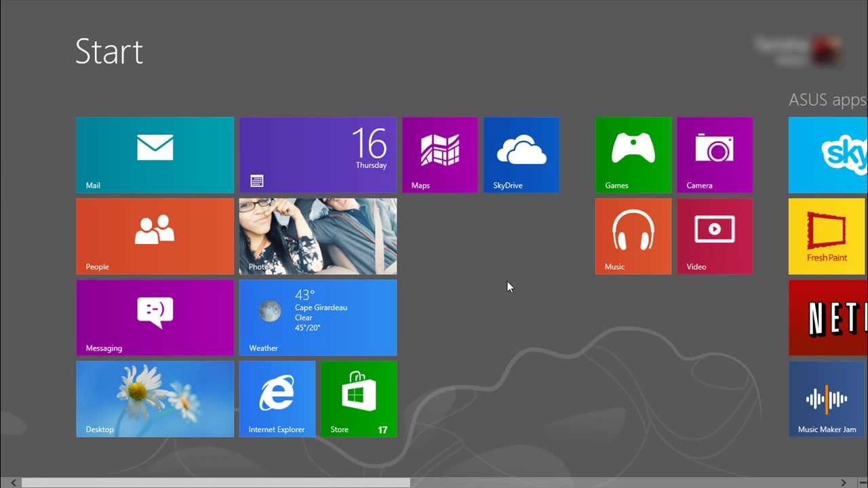Open the People tile

click(x=155, y=237)
